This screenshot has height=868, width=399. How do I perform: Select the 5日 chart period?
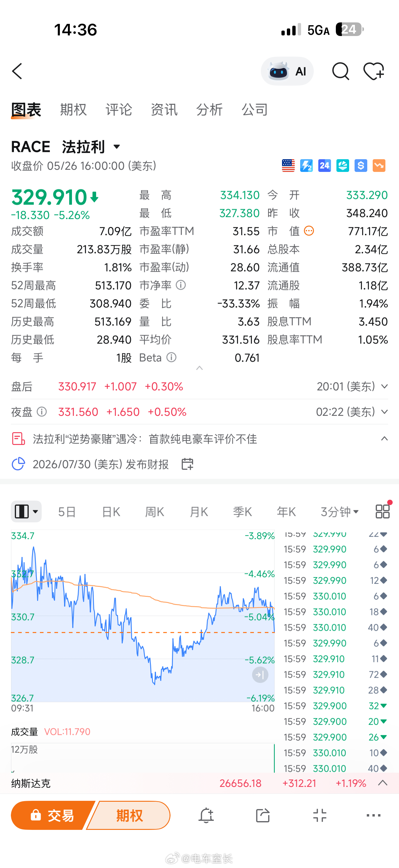[x=67, y=512]
